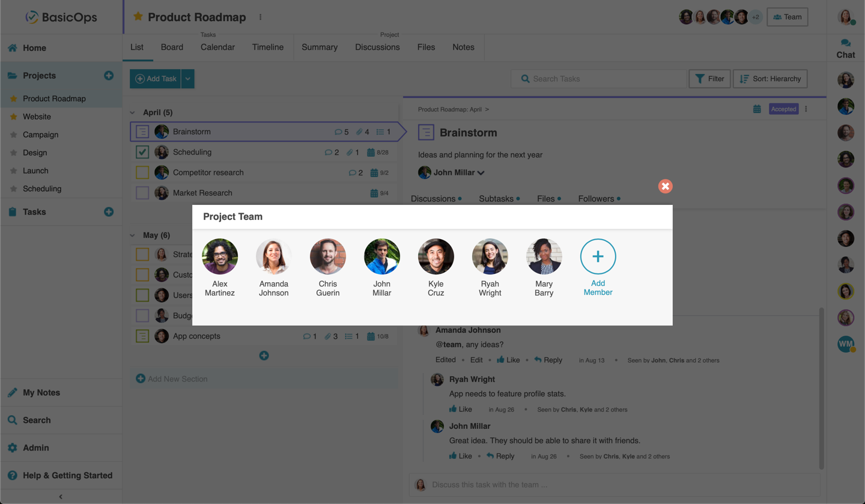Open the Add Task dropdown arrow

pyautogui.click(x=188, y=79)
